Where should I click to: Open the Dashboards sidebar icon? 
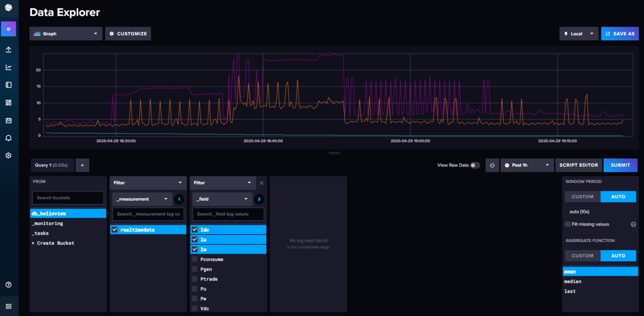[9, 102]
